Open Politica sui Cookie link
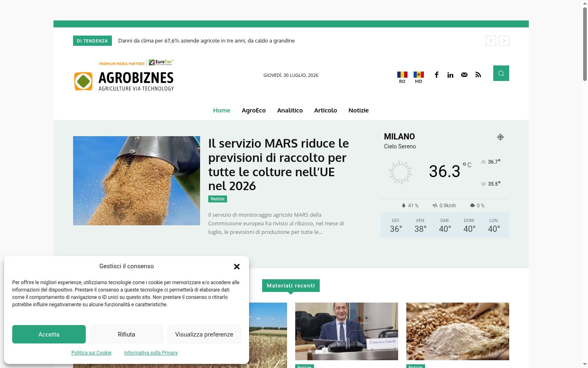This screenshot has height=368, width=588. 91,353
